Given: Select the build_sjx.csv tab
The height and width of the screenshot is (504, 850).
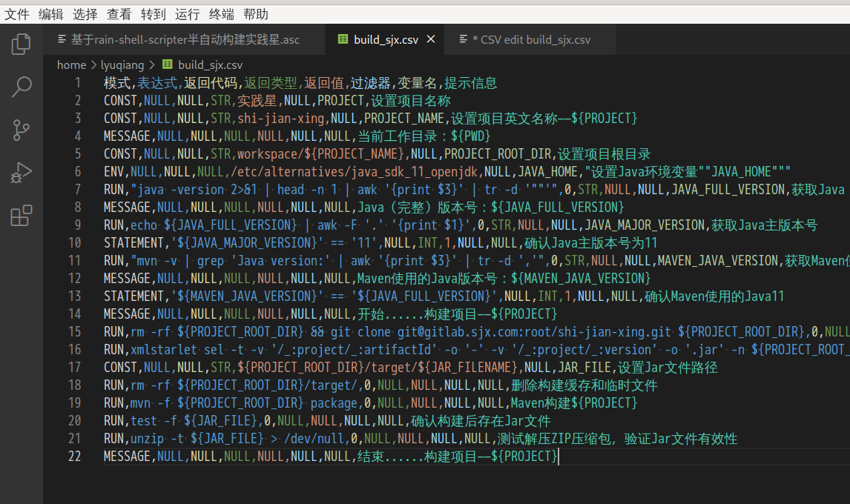Looking at the screenshot, I should (x=385, y=39).
